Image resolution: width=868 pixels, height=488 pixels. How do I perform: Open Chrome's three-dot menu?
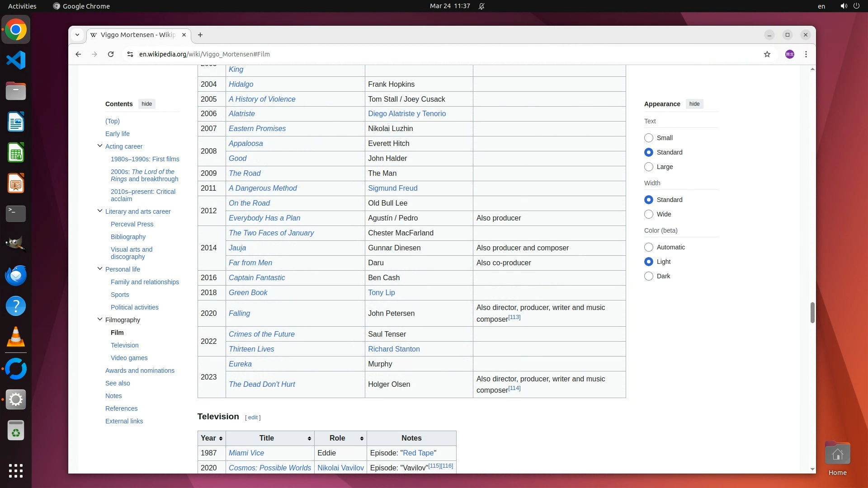[x=806, y=54]
